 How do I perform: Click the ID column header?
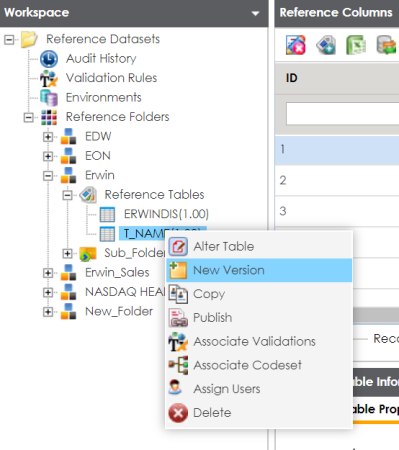tap(337, 78)
